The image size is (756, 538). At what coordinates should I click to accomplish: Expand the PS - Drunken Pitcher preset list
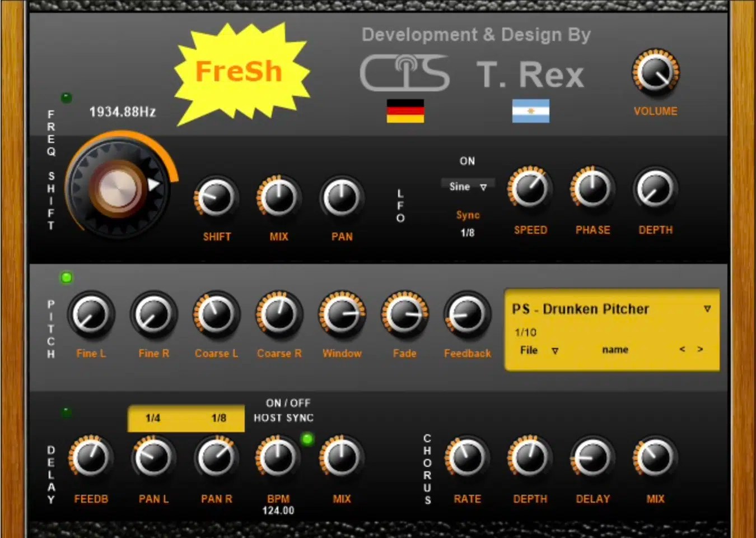tap(707, 308)
